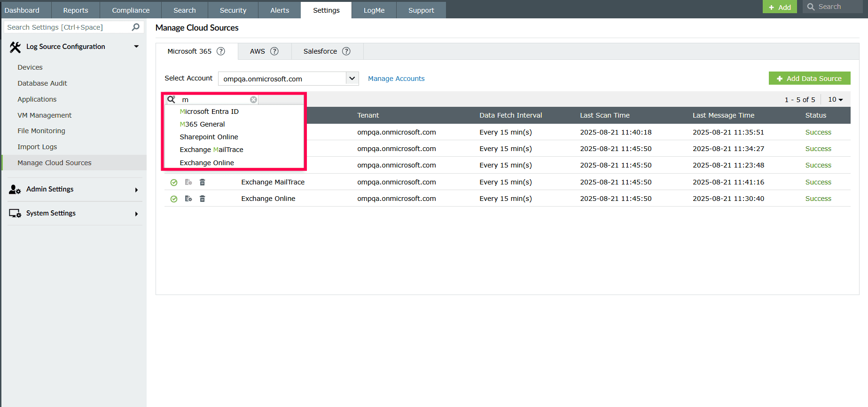
Task: Click the Data Fetch Interval column header
Action: tap(511, 115)
